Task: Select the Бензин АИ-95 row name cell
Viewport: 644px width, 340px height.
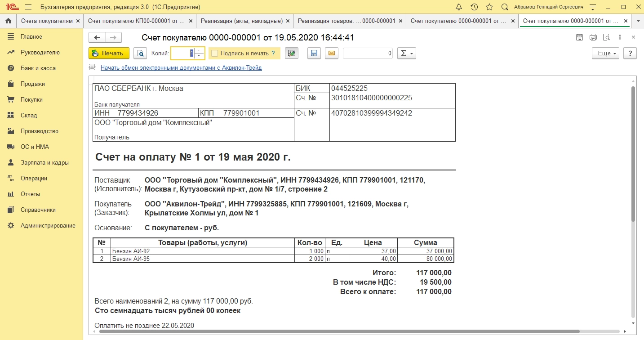Action: (202, 259)
